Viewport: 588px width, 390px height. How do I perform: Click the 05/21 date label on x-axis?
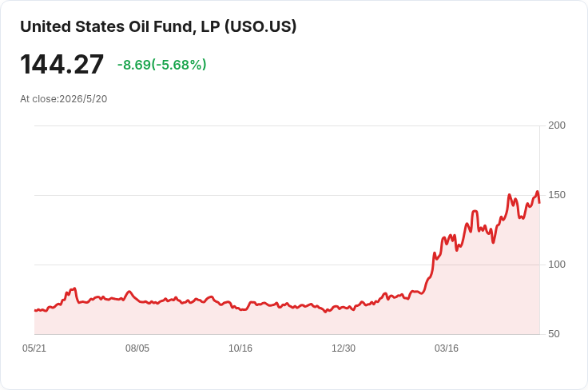pyautogui.click(x=34, y=348)
